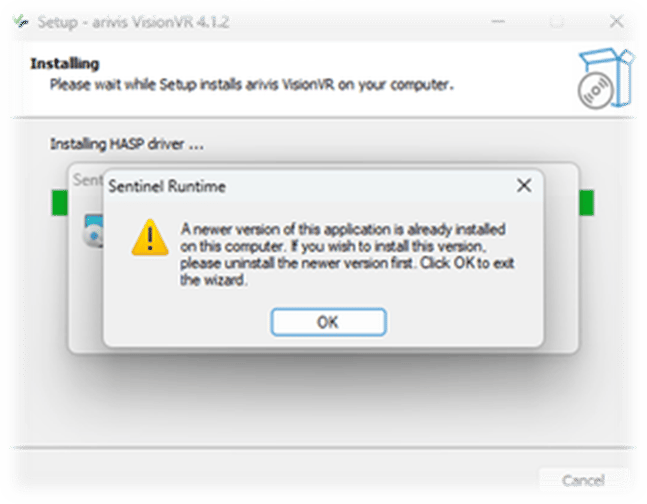Click the 'Please wait while Setup installs' text

[252, 85]
